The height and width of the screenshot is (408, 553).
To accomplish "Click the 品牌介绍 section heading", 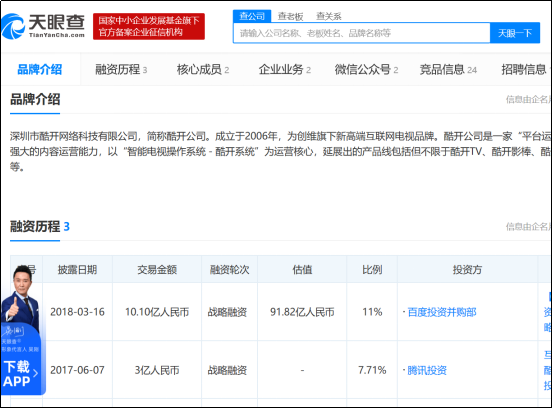I will (35, 99).
